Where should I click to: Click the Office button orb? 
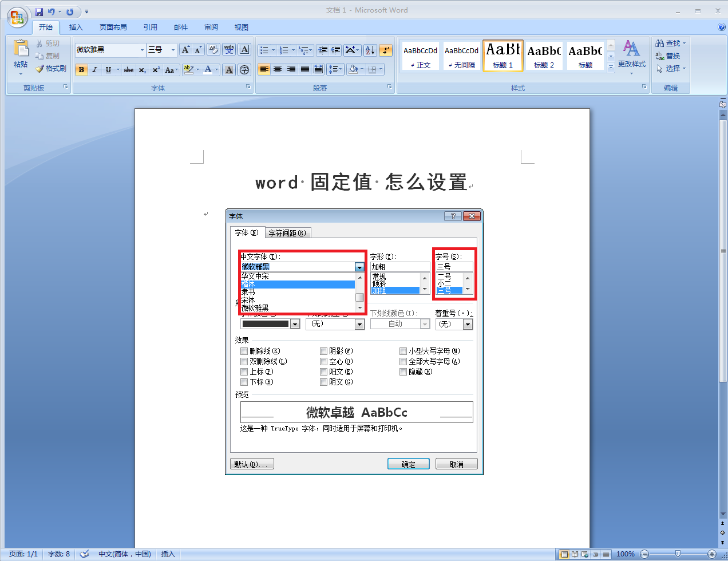click(17, 17)
